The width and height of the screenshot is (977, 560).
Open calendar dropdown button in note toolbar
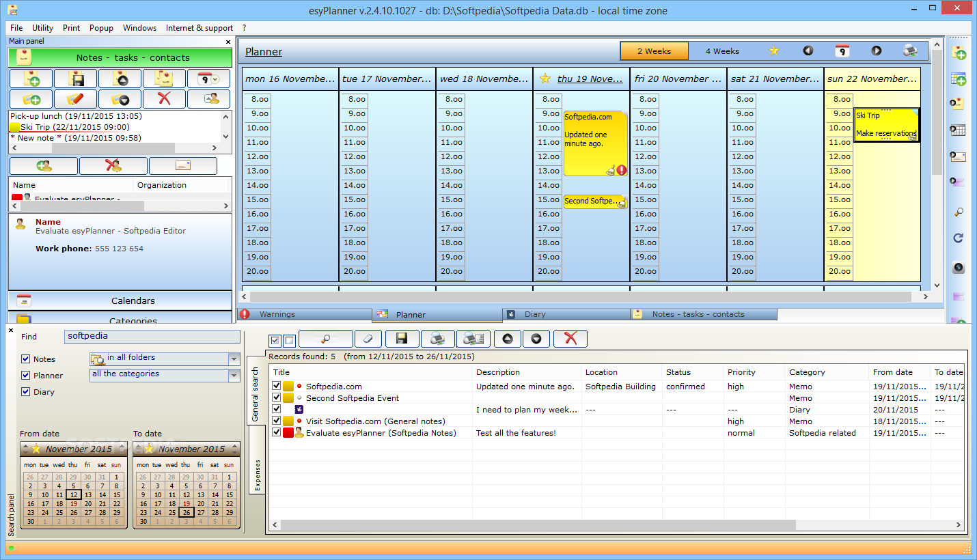(x=209, y=79)
